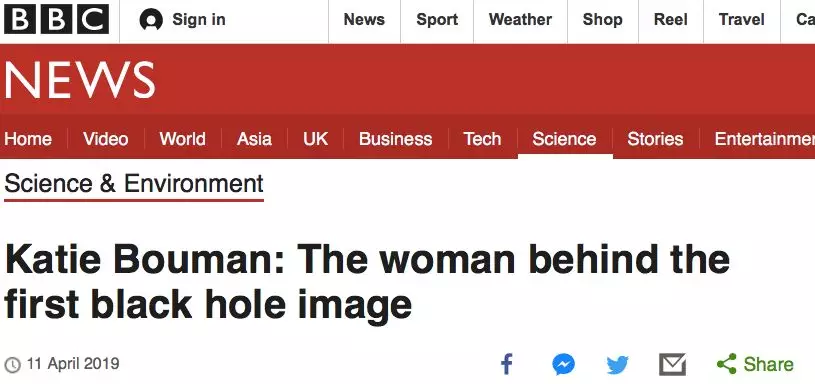Click the BBC logo

coord(57,19)
